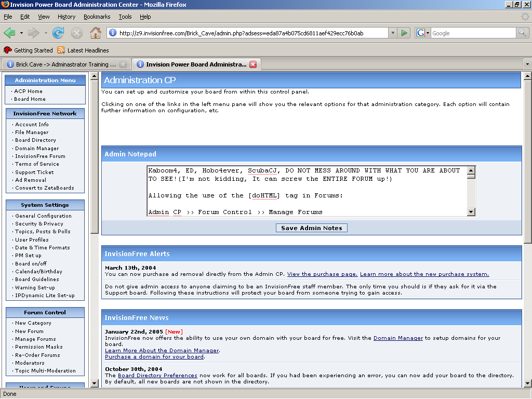Open Warning Set-up in System Settings
The width and height of the screenshot is (532, 399).
[35, 287]
